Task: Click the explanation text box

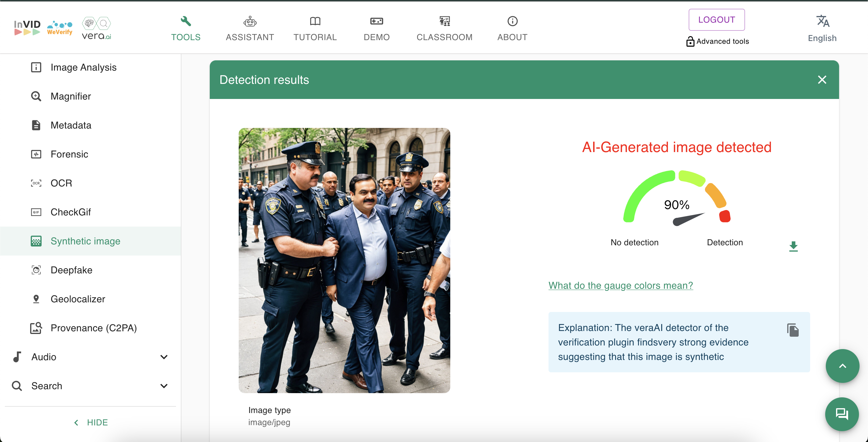Action: [x=679, y=342]
